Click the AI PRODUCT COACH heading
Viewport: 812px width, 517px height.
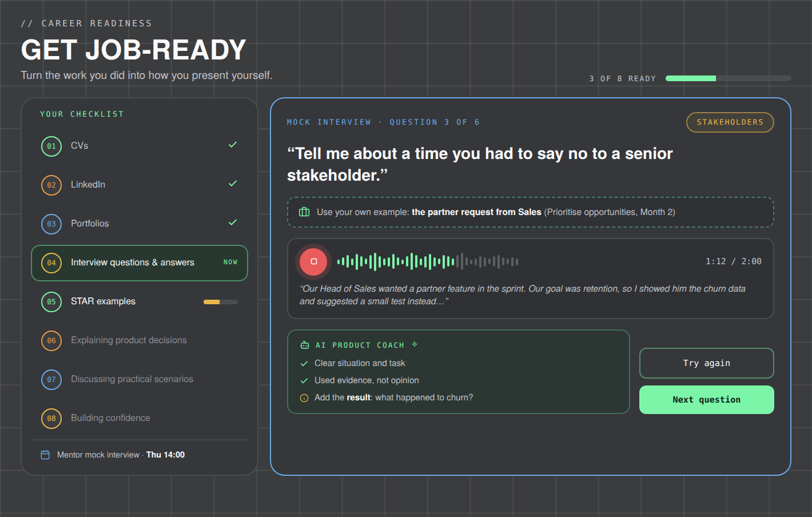click(360, 345)
